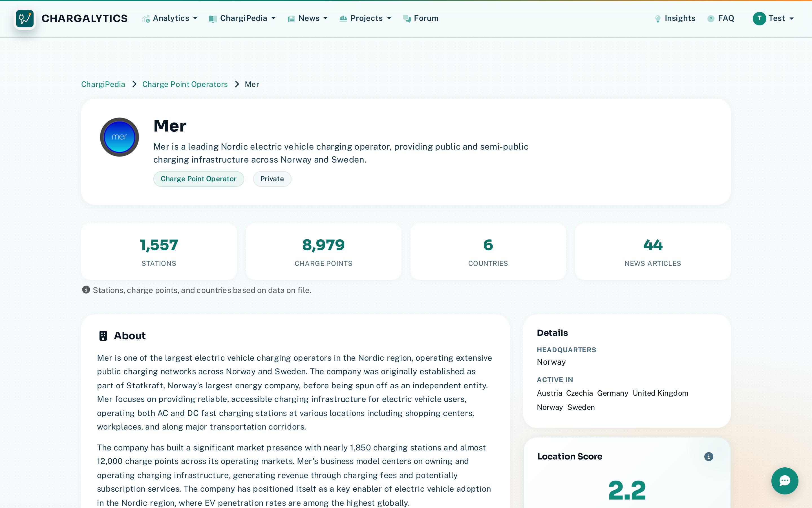Click the info icon beside the stations data note

click(86, 290)
